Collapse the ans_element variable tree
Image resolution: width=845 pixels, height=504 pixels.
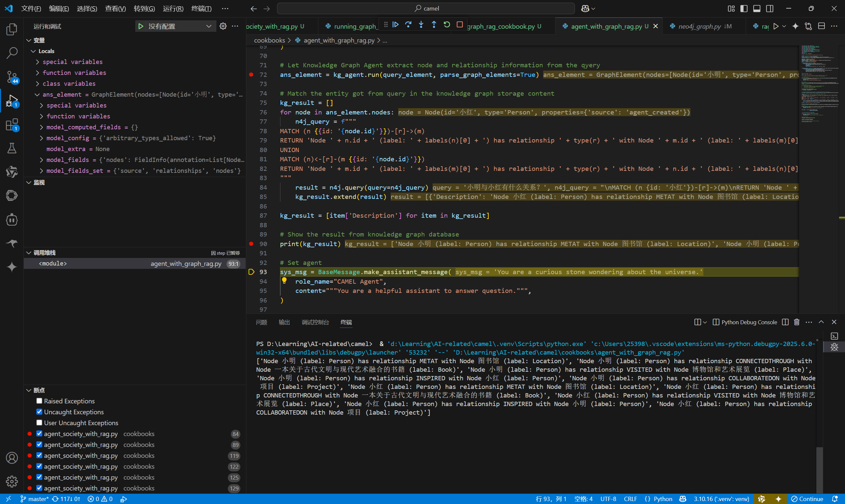(x=37, y=94)
